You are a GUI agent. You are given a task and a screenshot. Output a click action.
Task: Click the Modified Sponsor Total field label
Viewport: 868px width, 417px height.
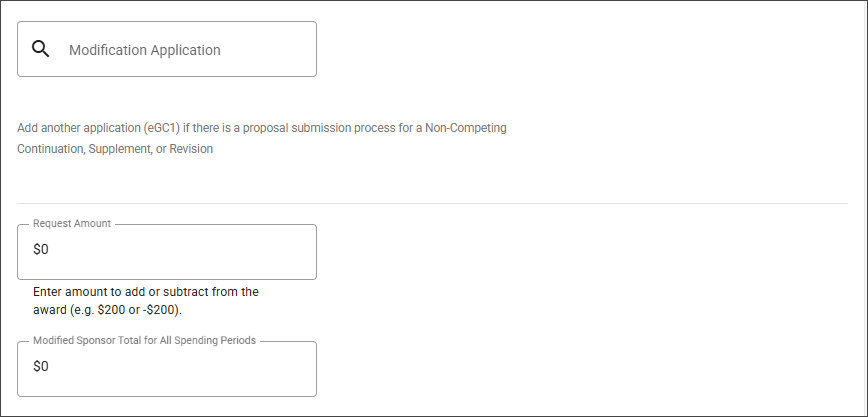tap(145, 340)
